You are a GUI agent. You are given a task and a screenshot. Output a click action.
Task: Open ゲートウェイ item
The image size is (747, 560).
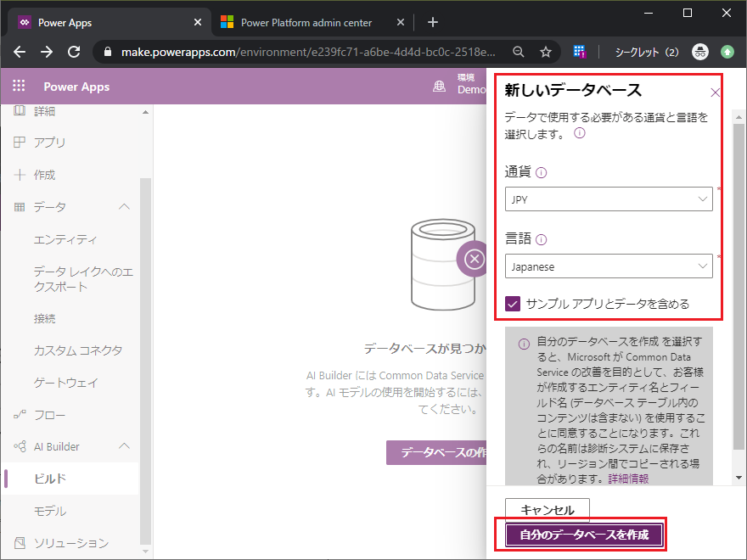click(65, 383)
